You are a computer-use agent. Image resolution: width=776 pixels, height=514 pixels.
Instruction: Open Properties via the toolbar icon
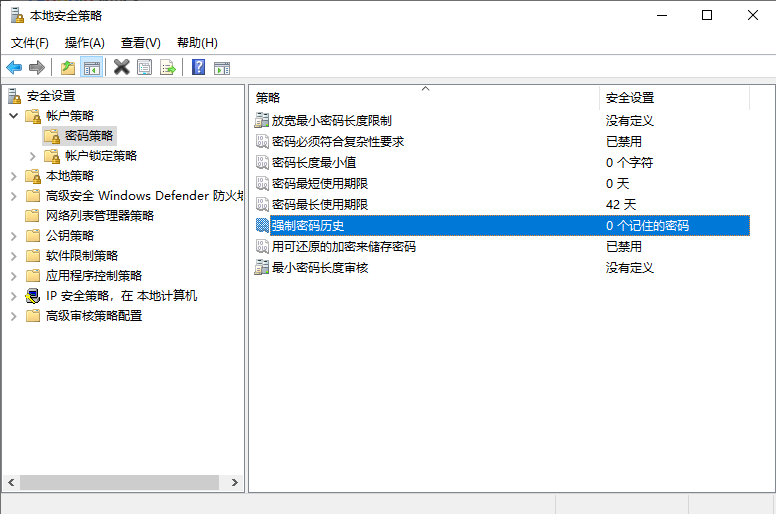tap(145, 67)
